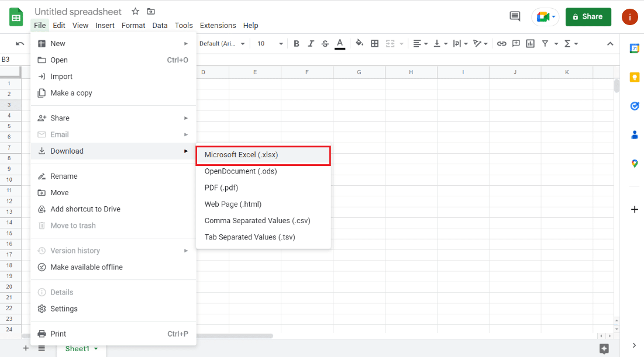Click the Explore button at bottom right
Screen dimensions: 644x357
604,349
